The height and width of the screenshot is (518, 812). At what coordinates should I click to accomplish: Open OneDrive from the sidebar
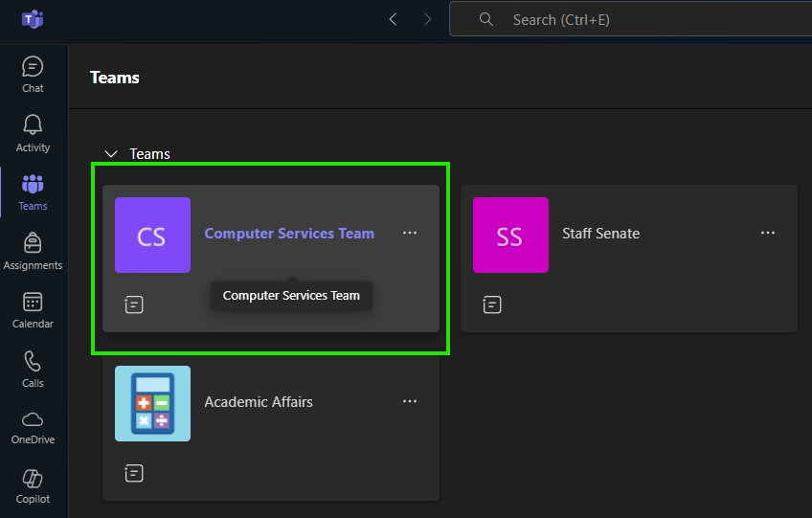point(33,429)
